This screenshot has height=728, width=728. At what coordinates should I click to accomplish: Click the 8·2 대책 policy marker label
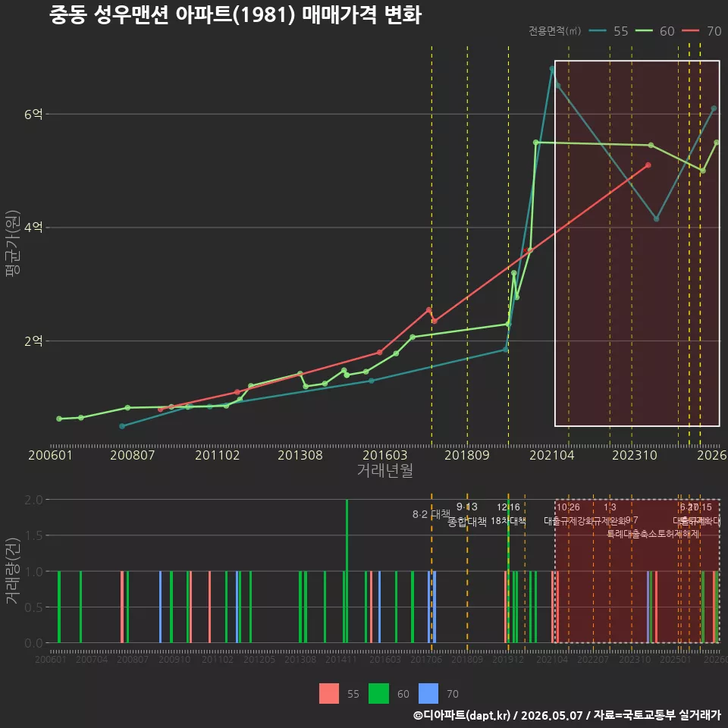[x=431, y=514]
